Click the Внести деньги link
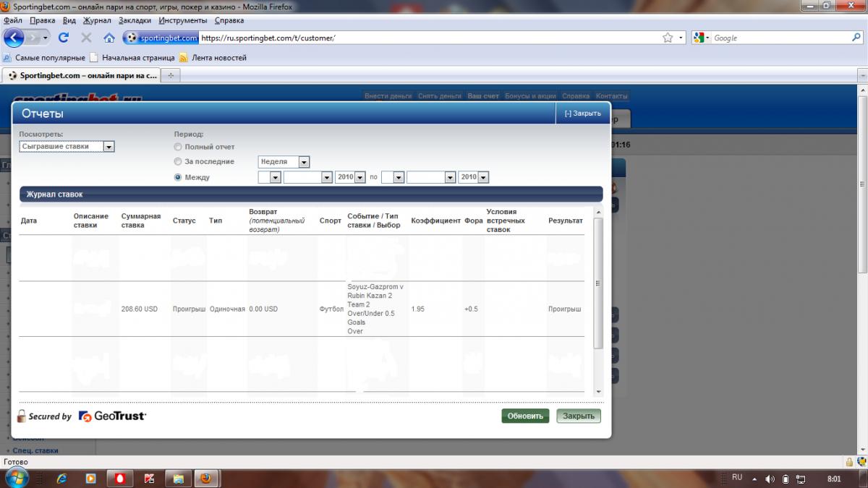 [x=388, y=95]
